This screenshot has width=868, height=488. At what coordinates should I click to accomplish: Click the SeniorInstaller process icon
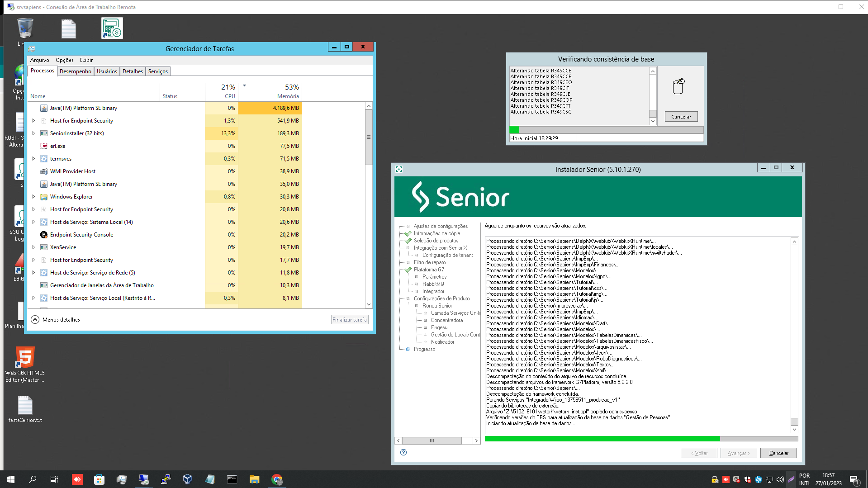(x=44, y=133)
